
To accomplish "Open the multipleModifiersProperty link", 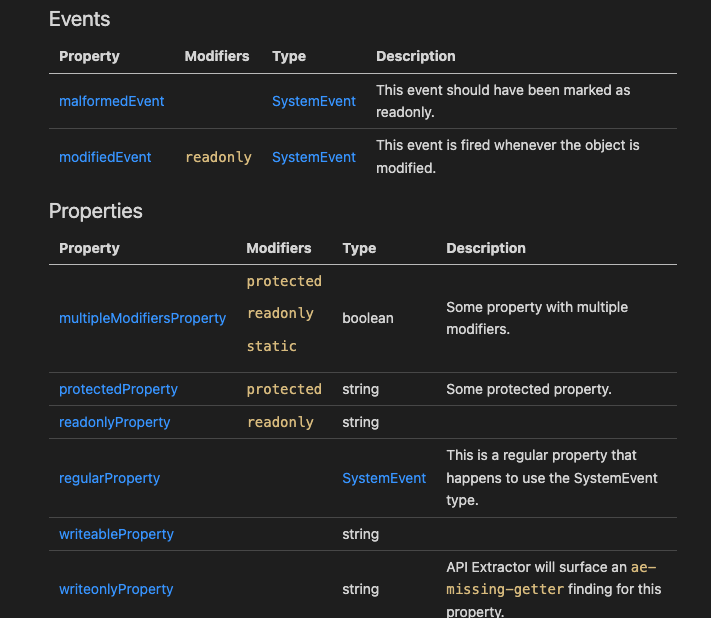I will point(142,318).
